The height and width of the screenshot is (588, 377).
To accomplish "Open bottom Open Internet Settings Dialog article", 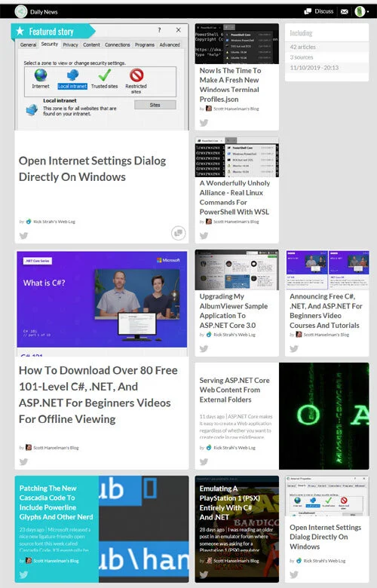I will 325,537.
